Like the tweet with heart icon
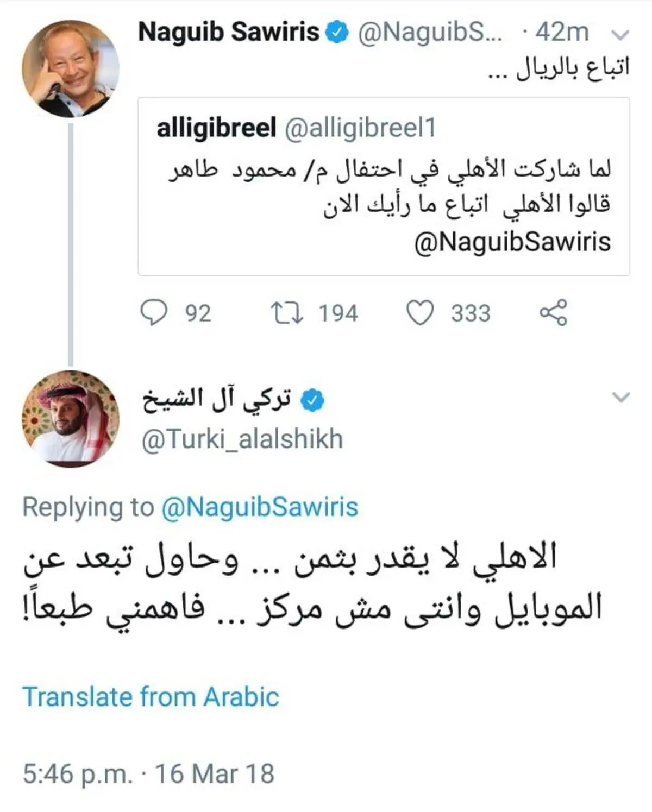 click(x=420, y=313)
